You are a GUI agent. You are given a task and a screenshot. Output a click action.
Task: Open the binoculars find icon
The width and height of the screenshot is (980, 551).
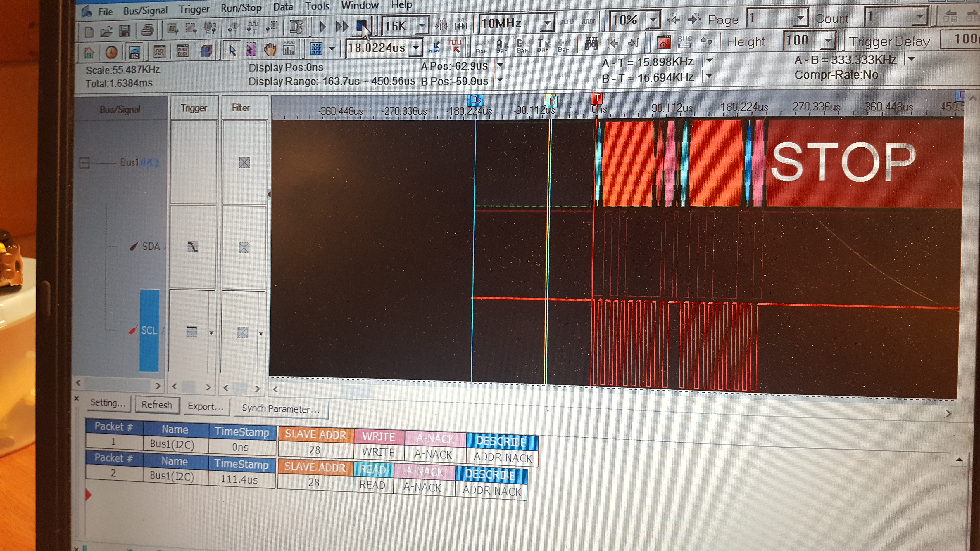(591, 44)
